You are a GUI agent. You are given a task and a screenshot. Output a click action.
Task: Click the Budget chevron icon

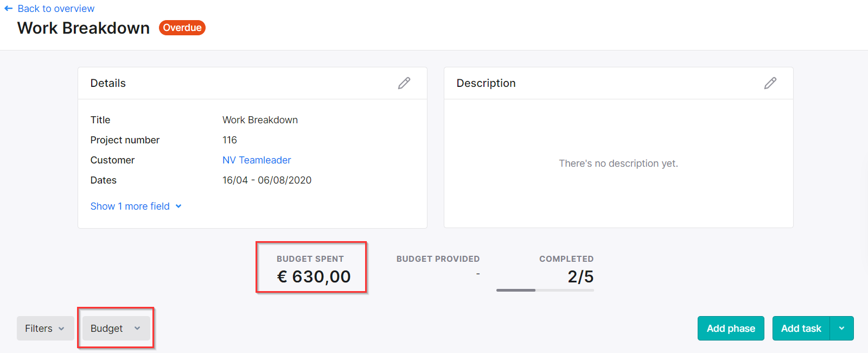[x=137, y=329]
